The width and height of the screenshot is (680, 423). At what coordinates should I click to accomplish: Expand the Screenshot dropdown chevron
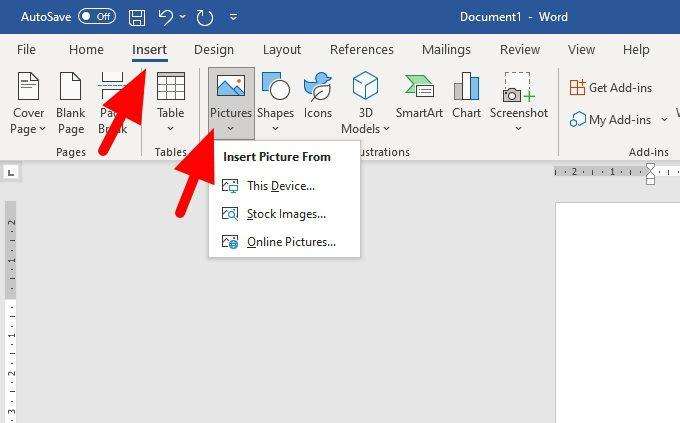518,128
